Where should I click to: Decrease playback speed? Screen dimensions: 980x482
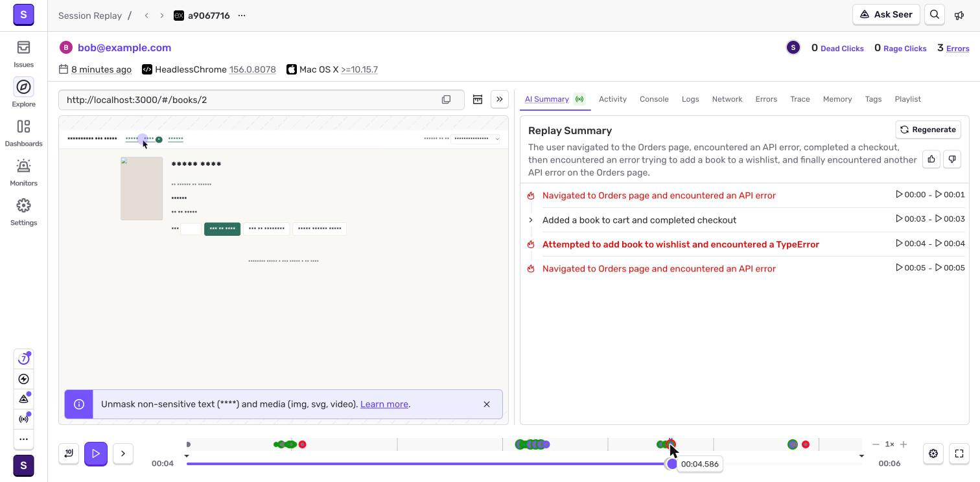876,444
